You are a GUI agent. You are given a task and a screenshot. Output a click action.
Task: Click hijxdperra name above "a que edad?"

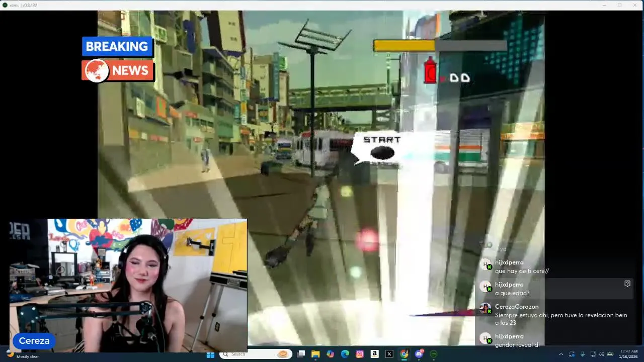pyautogui.click(x=509, y=285)
